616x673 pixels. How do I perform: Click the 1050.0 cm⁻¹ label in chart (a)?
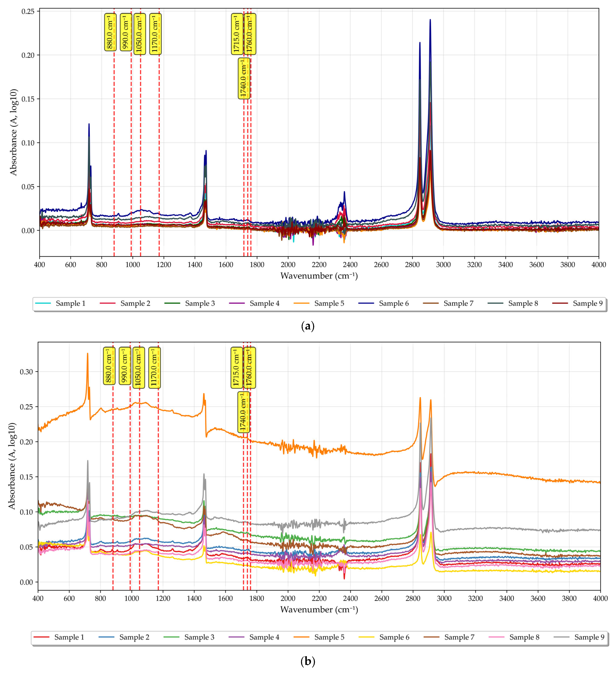click(139, 34)
